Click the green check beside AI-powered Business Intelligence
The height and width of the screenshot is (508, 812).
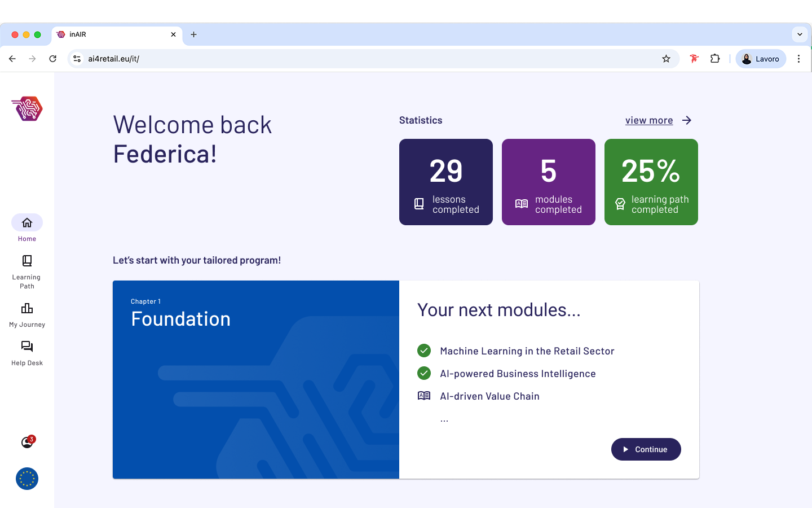[424, 373]
